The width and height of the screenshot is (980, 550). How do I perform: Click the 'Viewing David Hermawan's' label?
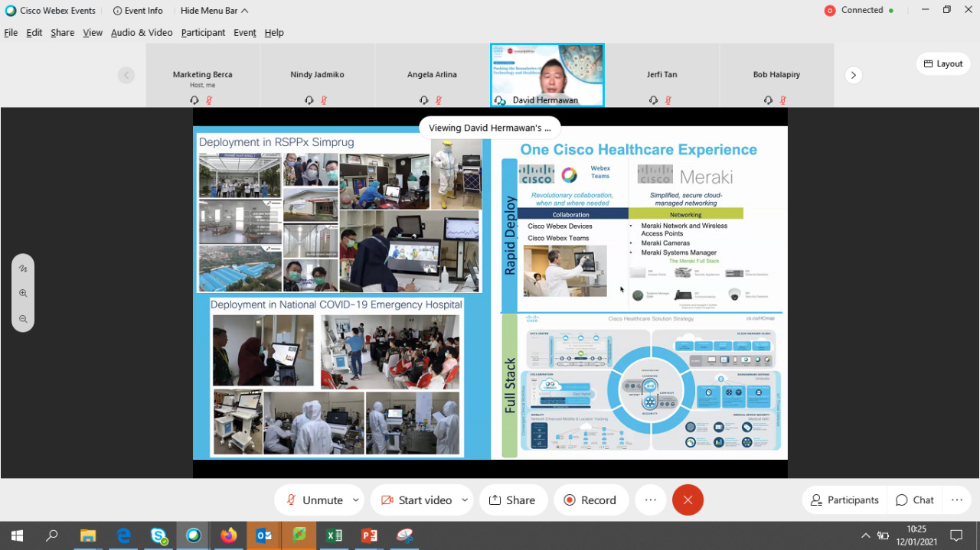click(x=490, y=128)
